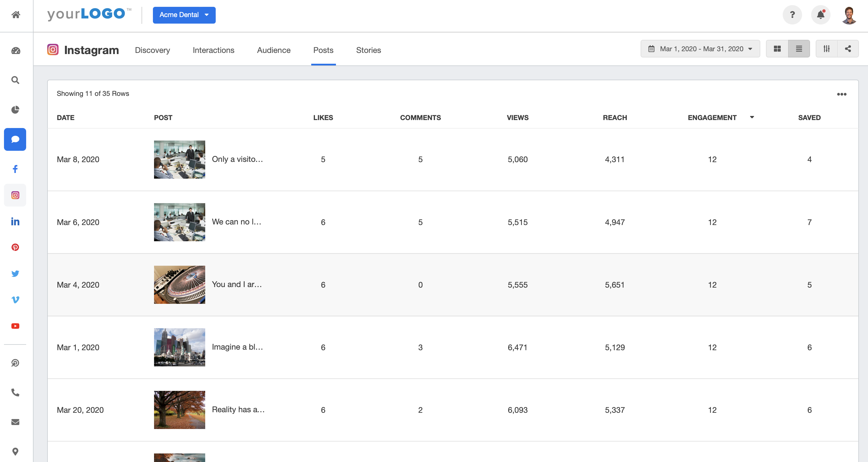Open the search magnifier in sidebar
This screenshot has width=868, height=462.
(15, 80)
